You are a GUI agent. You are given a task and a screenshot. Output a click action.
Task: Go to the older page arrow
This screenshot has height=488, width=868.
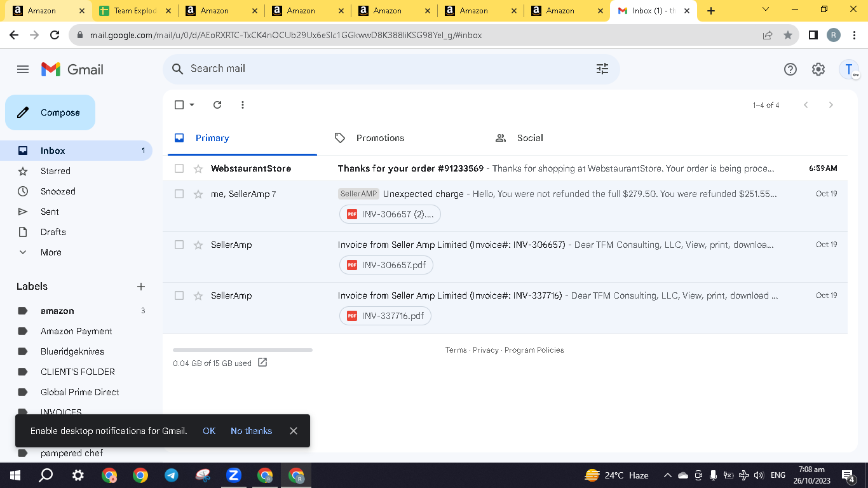click(x=831, y=105)
